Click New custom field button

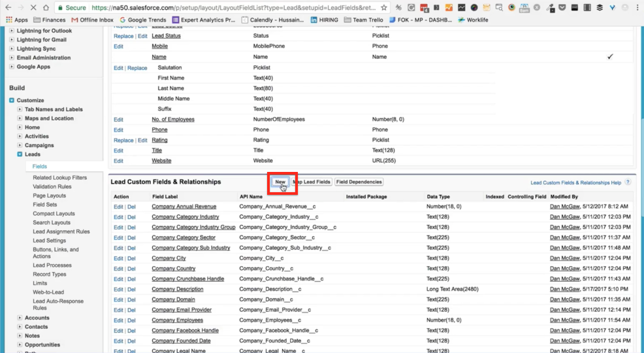tap(280, 182)
